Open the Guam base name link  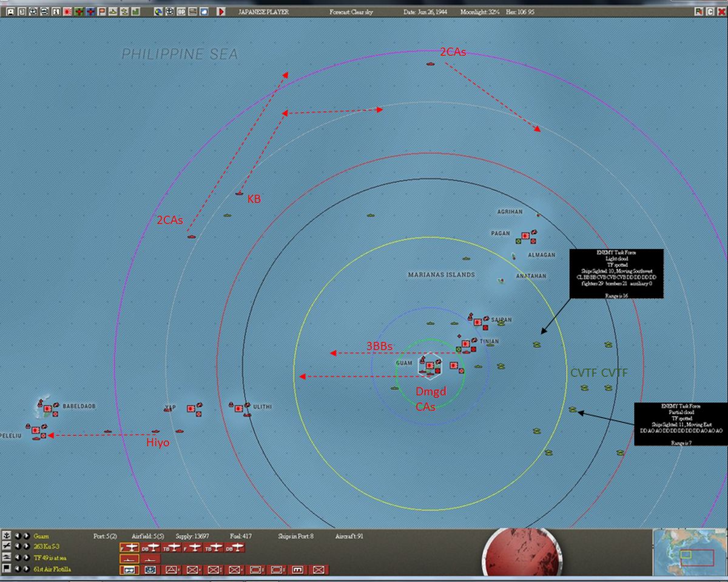pos(41,536)
